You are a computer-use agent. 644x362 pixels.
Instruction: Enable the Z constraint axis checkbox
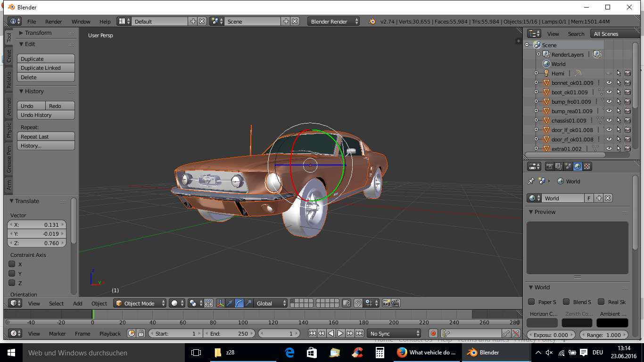click(x=12, y=283)
